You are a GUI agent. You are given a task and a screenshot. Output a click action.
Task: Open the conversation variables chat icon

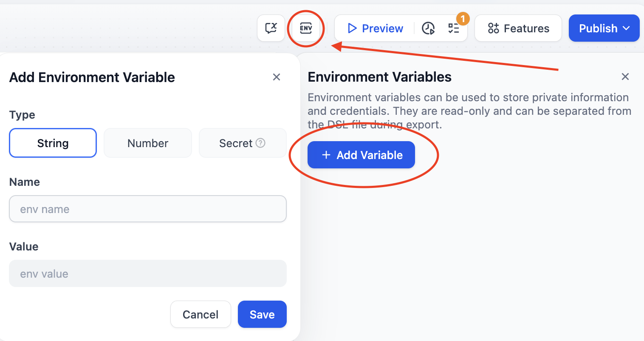click(x=271, y=28)
